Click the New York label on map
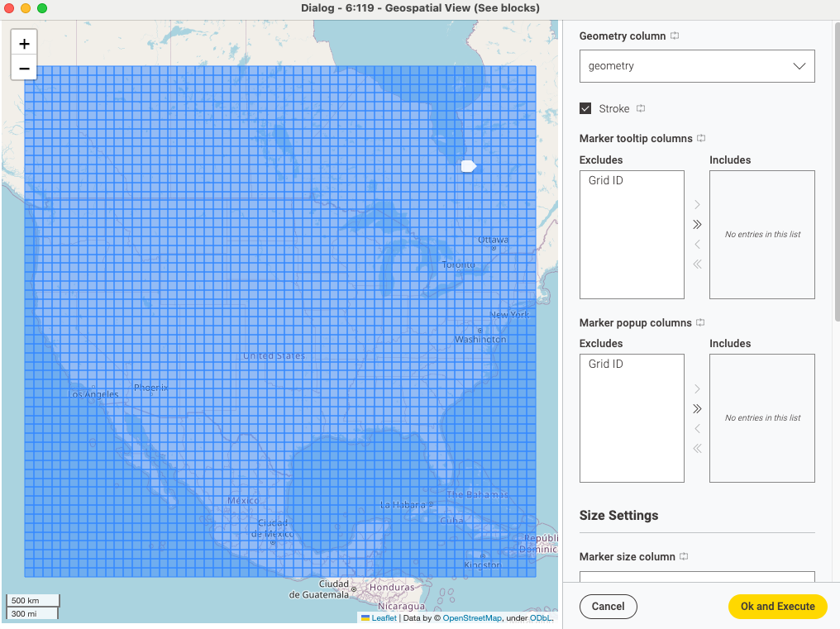The image size is (840, 629). [509, 314]
